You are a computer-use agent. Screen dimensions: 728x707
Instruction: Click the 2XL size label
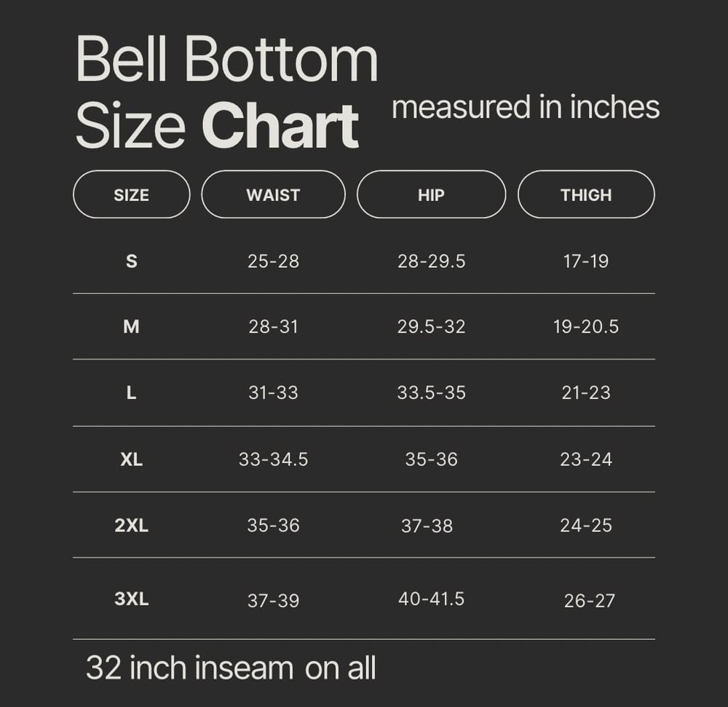click(131, 526)
